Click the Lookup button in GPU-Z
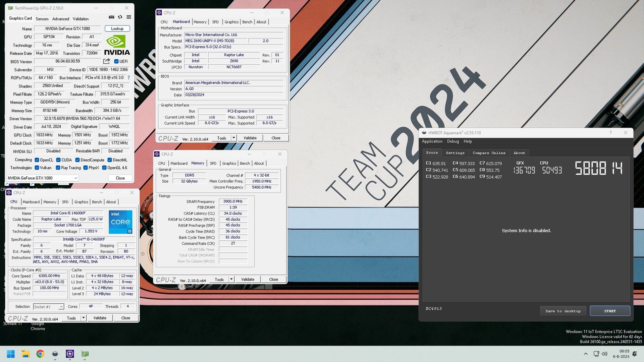This screenshot has height=362, width=644. (x=117, y=28)
